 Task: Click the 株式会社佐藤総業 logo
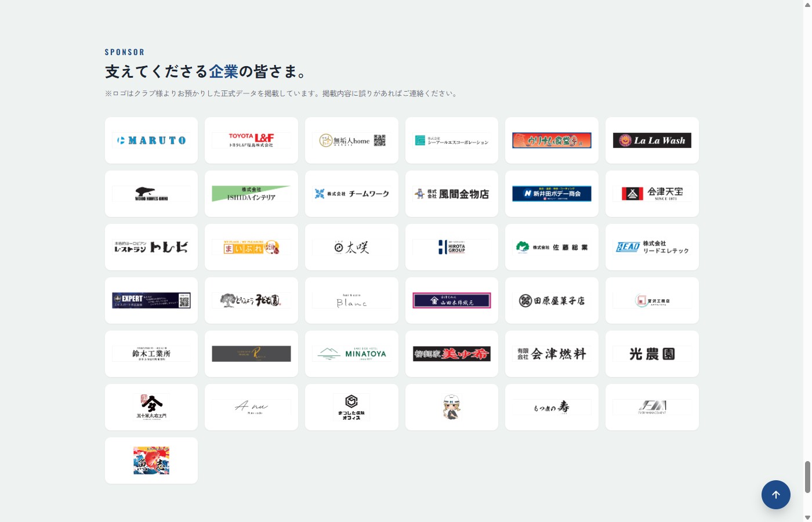coord(552,247)
